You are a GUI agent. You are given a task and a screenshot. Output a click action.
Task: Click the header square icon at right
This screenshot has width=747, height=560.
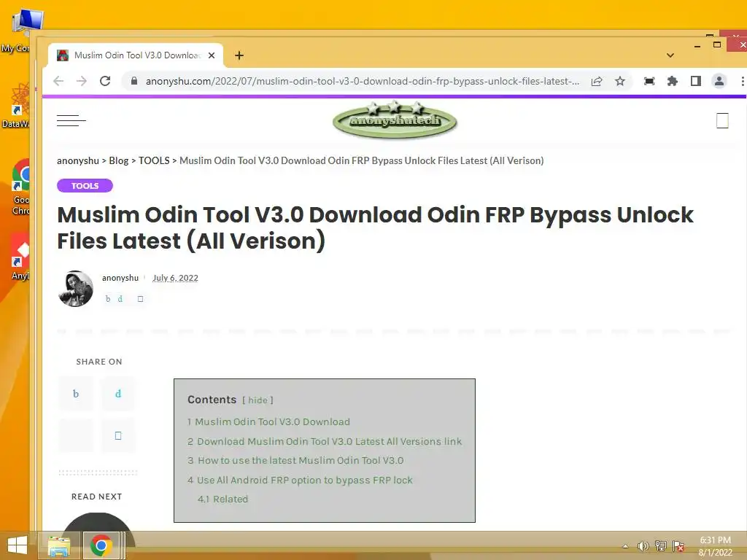(x=722, y=120)
